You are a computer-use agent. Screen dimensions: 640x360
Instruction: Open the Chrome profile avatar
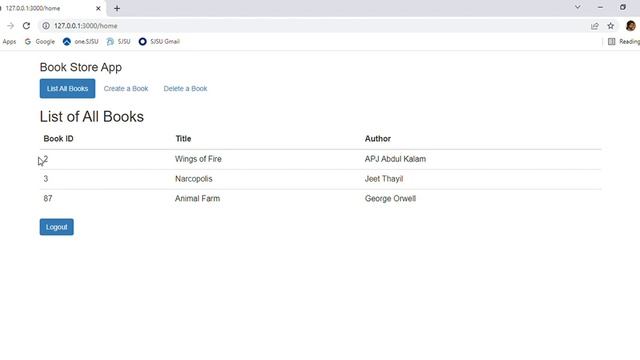631,26
